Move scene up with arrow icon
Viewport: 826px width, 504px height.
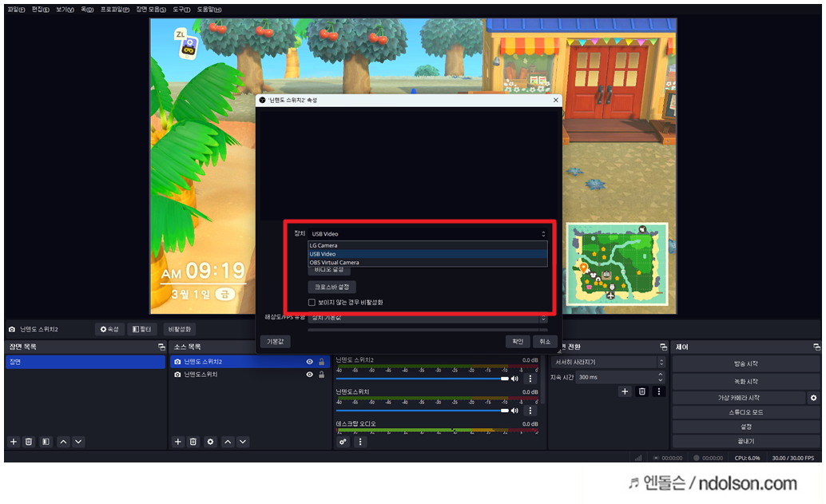click(63, 442)
